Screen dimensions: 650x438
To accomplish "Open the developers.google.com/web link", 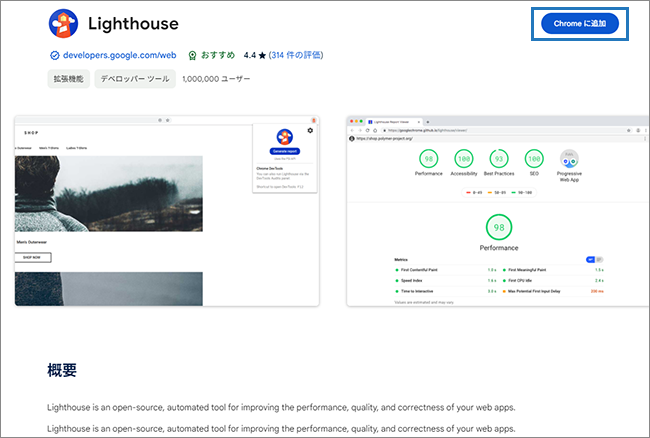I will point(119,55).
